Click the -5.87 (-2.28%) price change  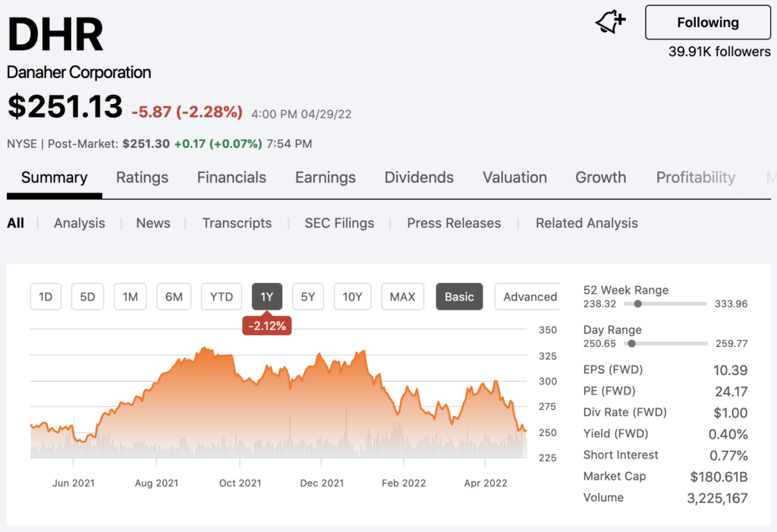187,112
